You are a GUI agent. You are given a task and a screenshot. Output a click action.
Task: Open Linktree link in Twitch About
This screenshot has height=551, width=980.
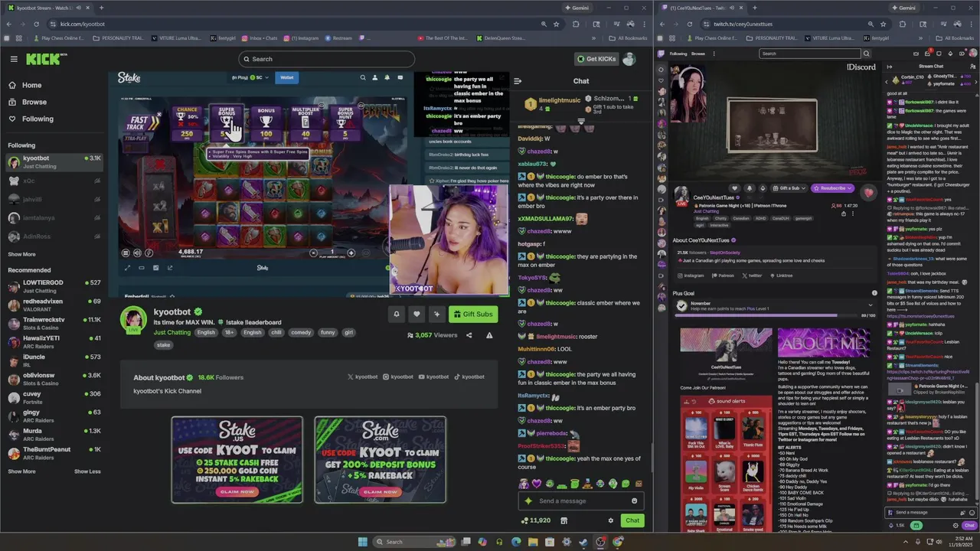click(x=781, y=275)
